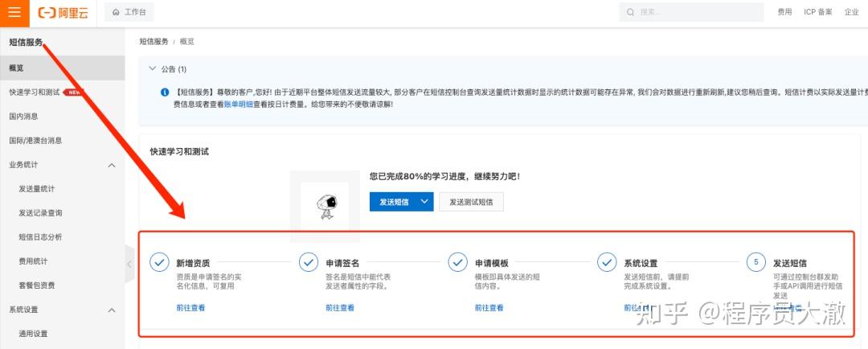The image size is (868, 349).
Task: Click 前往查看 under 申请签名
Action: tap(340, 308)
